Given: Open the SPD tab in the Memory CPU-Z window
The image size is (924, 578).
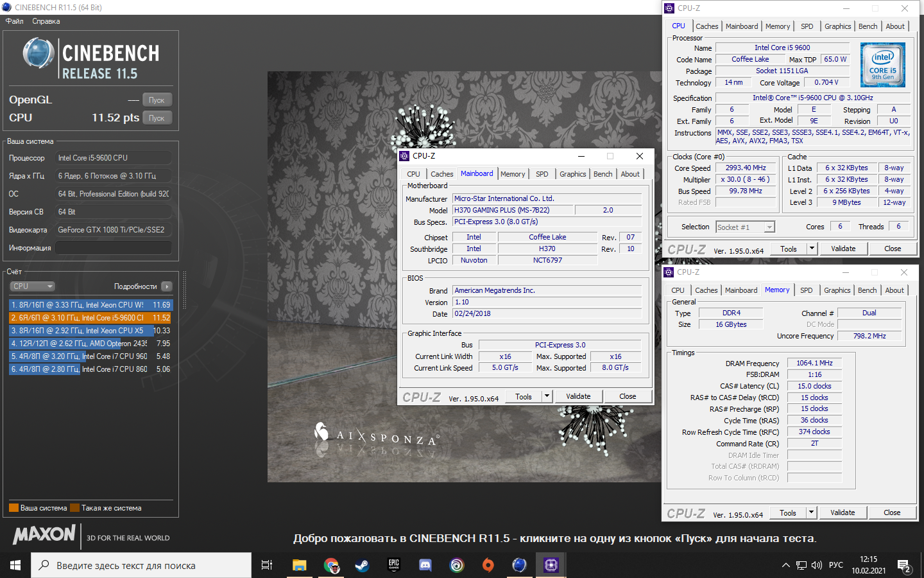Looking at the screenshot, I should click(x=807, y=290).
